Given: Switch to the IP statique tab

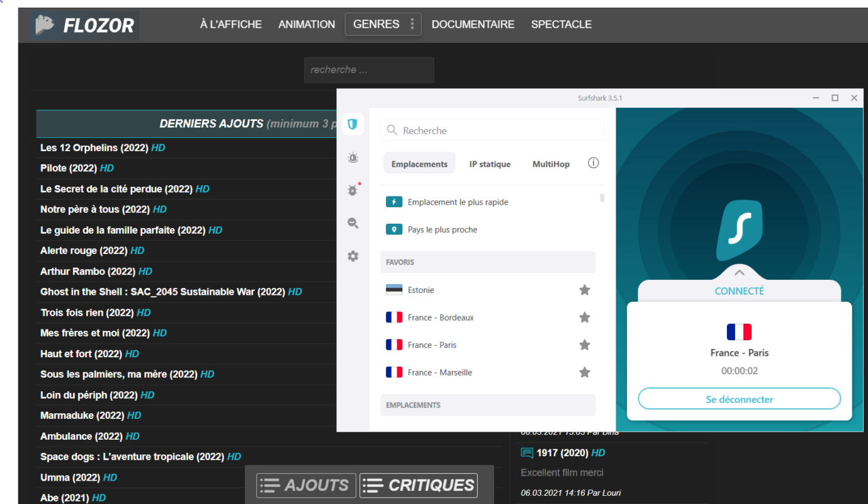Looking at the screenshot, I should 490,164.
